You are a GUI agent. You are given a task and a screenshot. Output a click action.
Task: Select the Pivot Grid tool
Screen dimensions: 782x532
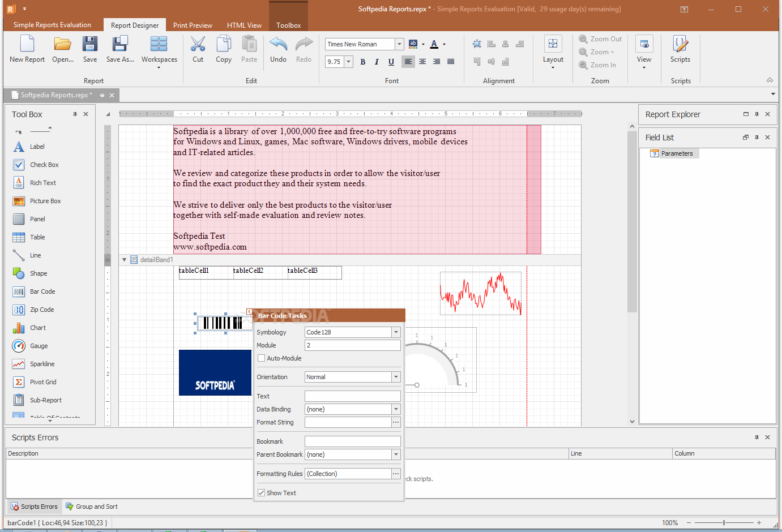pos(43,382)
